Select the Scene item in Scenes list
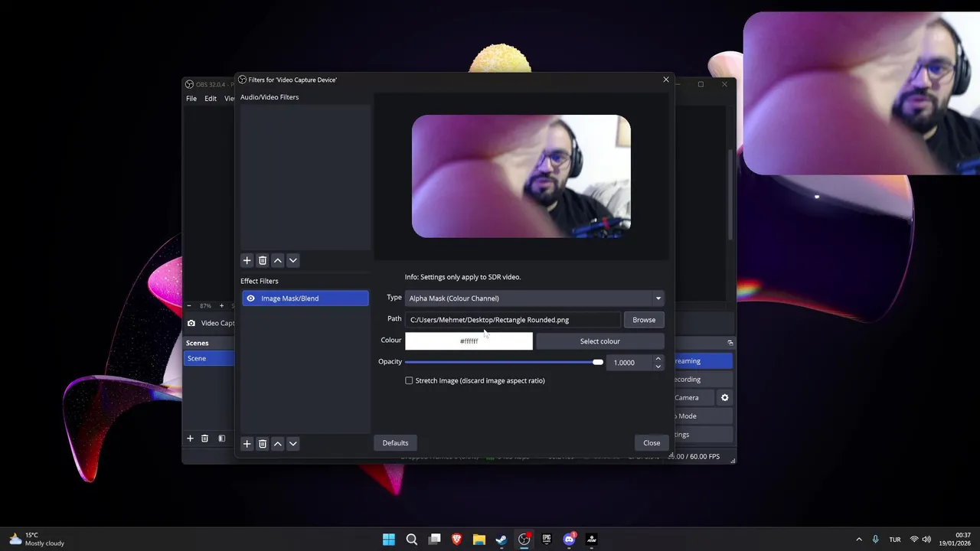 coord(209,358)
